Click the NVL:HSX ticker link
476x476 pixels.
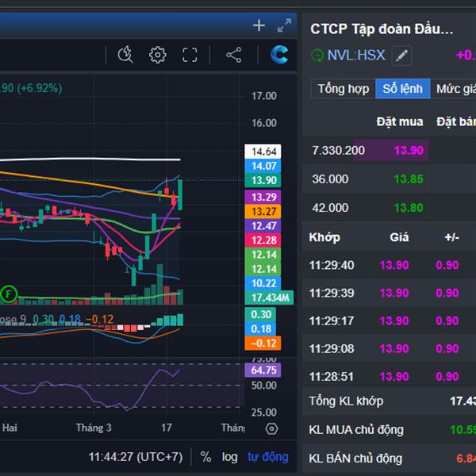(x=356, y=56)
